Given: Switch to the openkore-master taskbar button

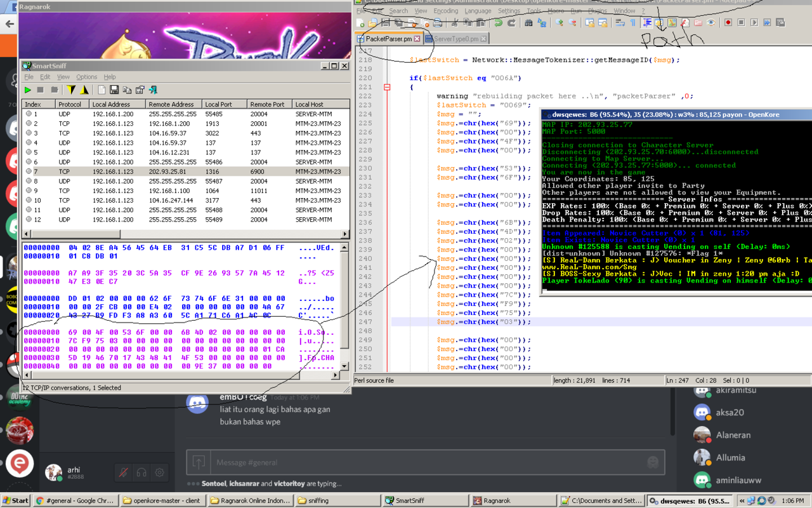Looking at the screenshot, I should (x=163, y=500).
